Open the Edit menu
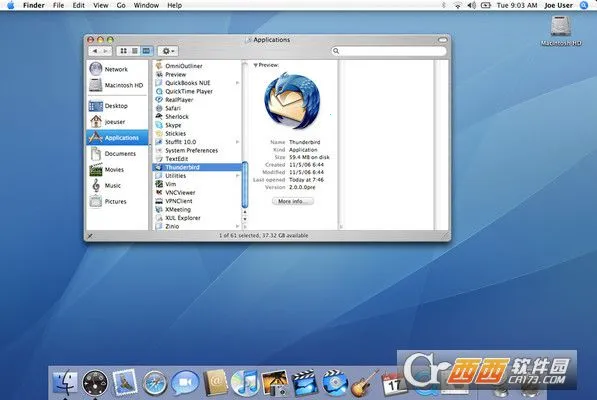This screenshot has height=400, width=597. coord(78,5)
